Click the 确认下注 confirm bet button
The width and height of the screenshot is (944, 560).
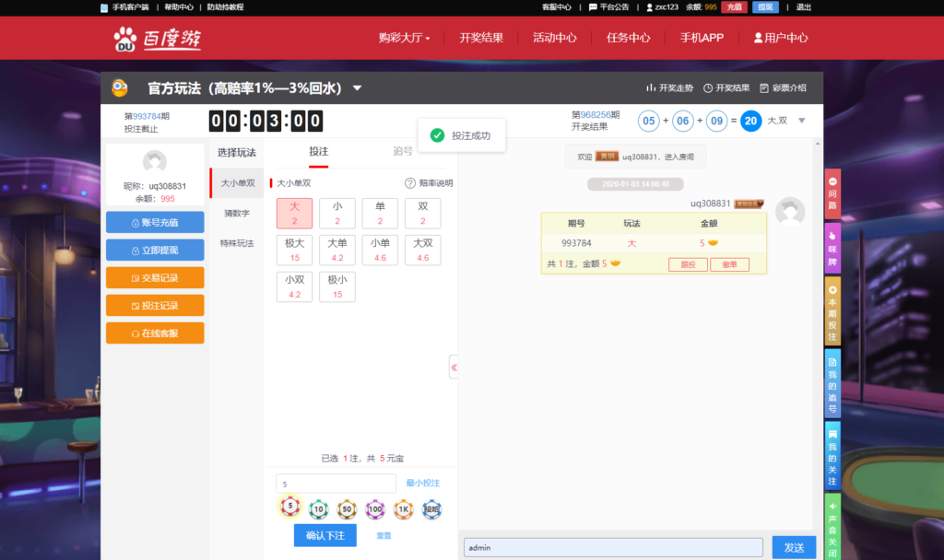coord(325,535)
